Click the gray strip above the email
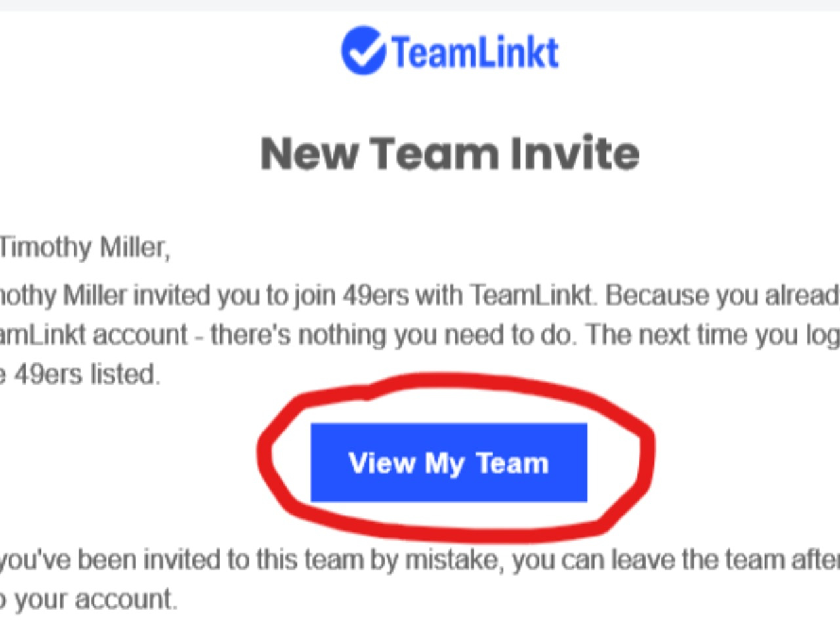 [x=420, y=5]
